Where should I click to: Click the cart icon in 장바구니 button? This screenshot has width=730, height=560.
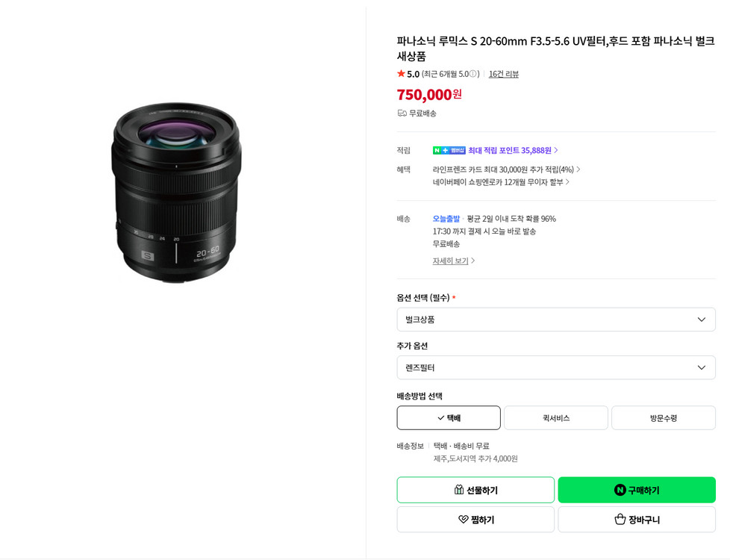[620, 518]
